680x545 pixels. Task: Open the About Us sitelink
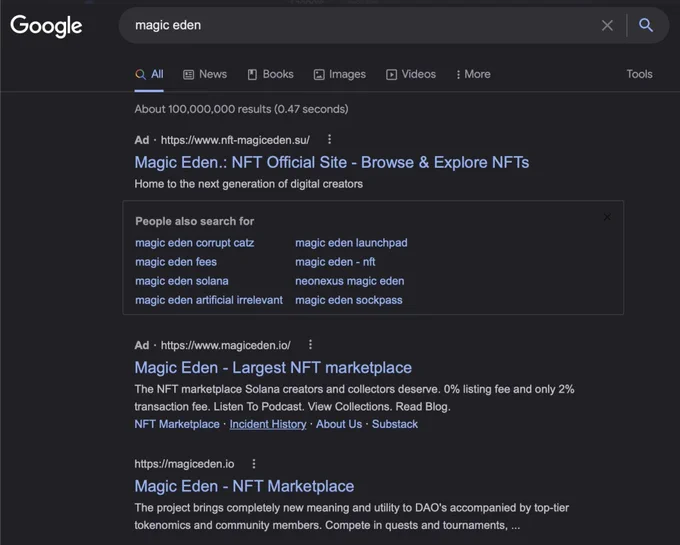339,424
